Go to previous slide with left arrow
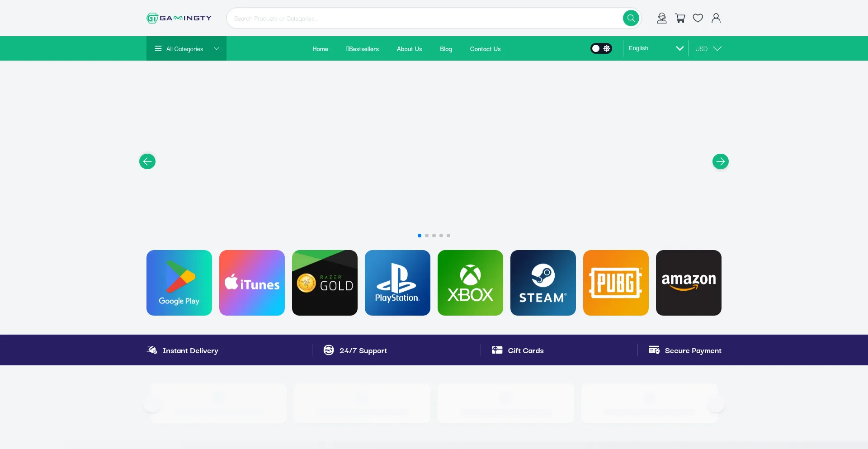 [147, 161]
